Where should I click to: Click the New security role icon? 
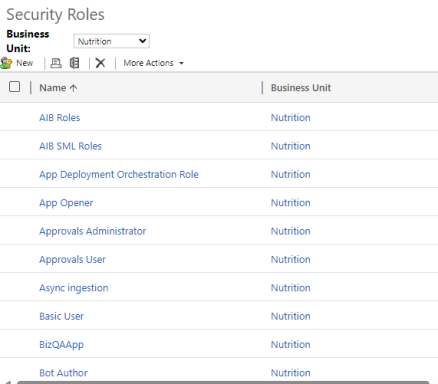click(6, 63)
